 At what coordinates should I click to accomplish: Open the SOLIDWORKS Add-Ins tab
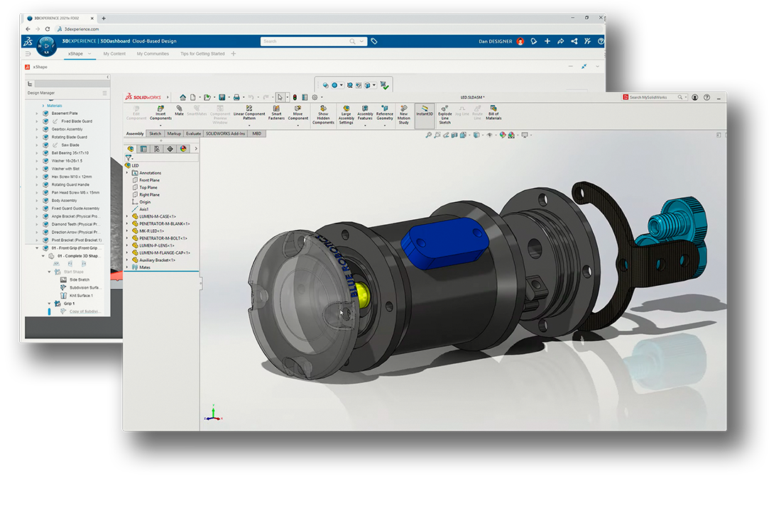(226, 134)
